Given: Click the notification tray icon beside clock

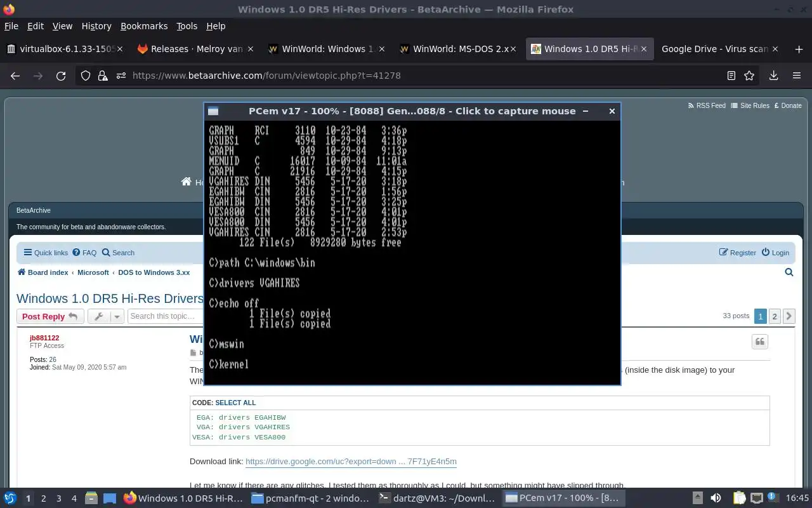Looking at the screenshot, I should coord(774,498).
